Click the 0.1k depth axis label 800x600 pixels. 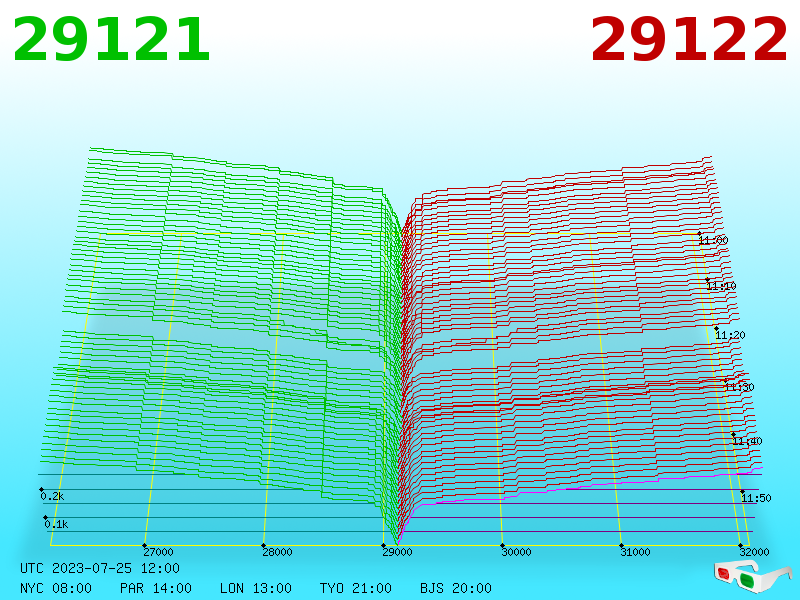[x=56, y=524]
